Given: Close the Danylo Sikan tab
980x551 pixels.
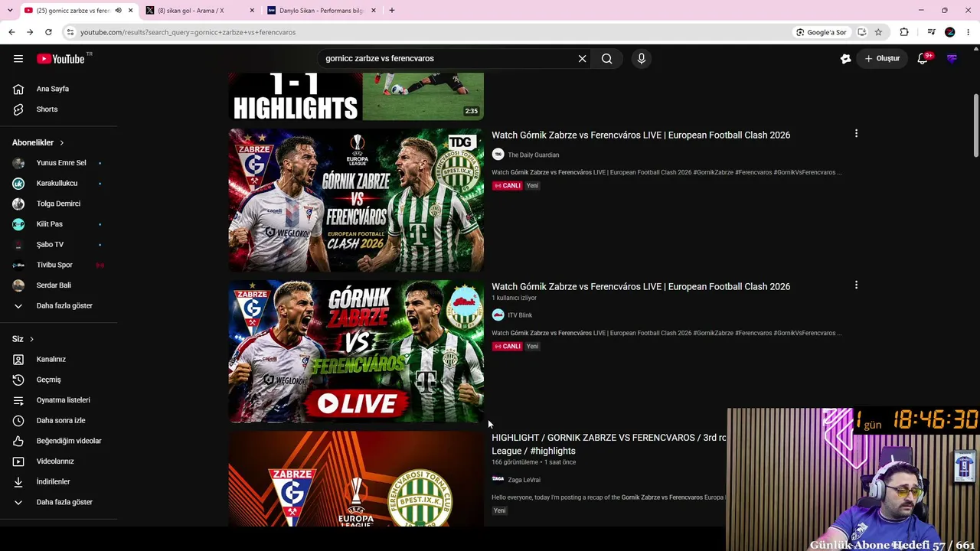Looking at the screenshot, I should pos(374,11).
